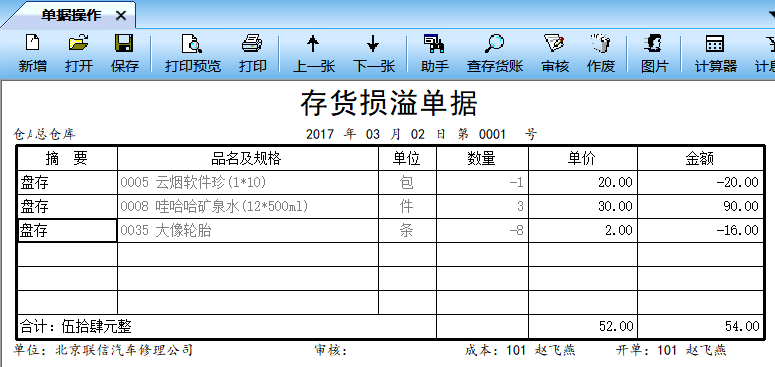Click quantity cell 3
Viewport: 775px width, 367px height.
[482, 206]
